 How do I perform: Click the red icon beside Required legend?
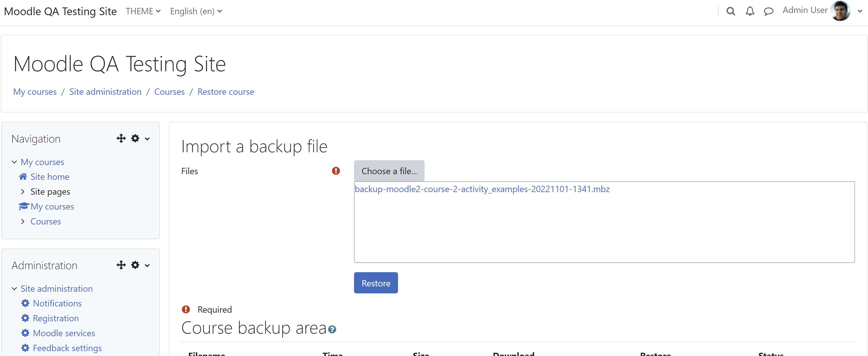tap(186, 309)
